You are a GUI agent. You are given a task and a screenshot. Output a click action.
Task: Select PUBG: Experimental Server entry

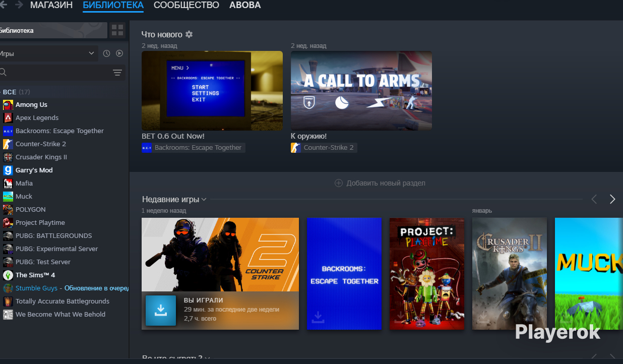coord(56,249)
